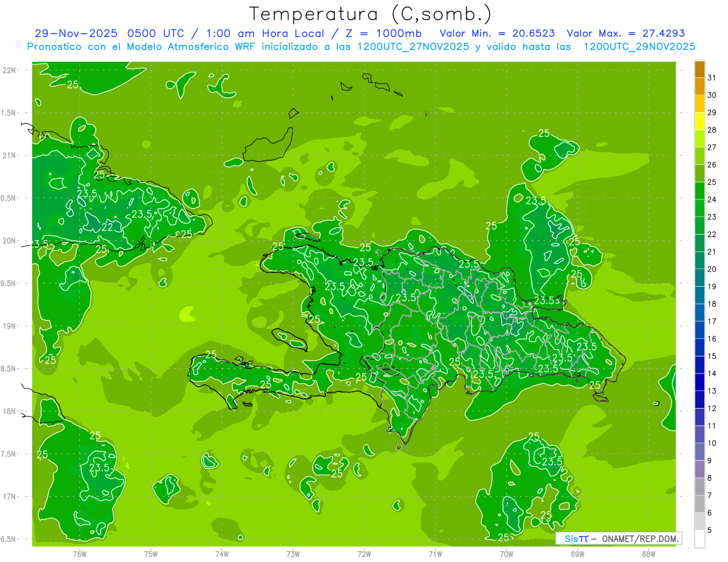Click the "30" label on the color scale
The height and width of the screenshot is (562, 728).
712,95
